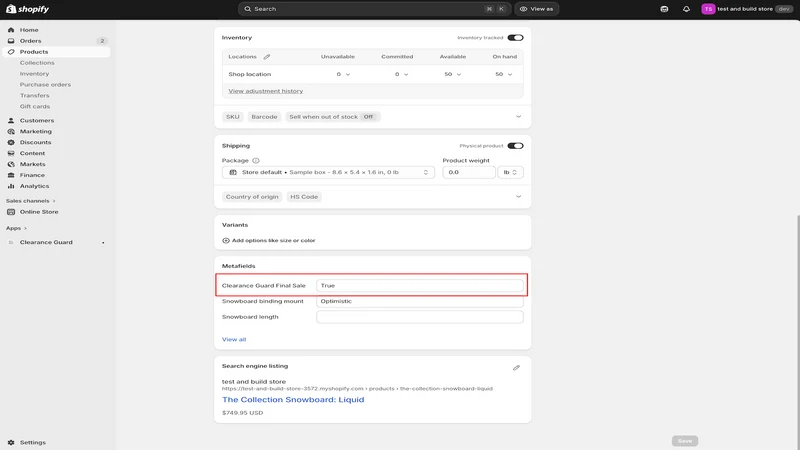Click the plus icon to add variant options

click(226, 240)
